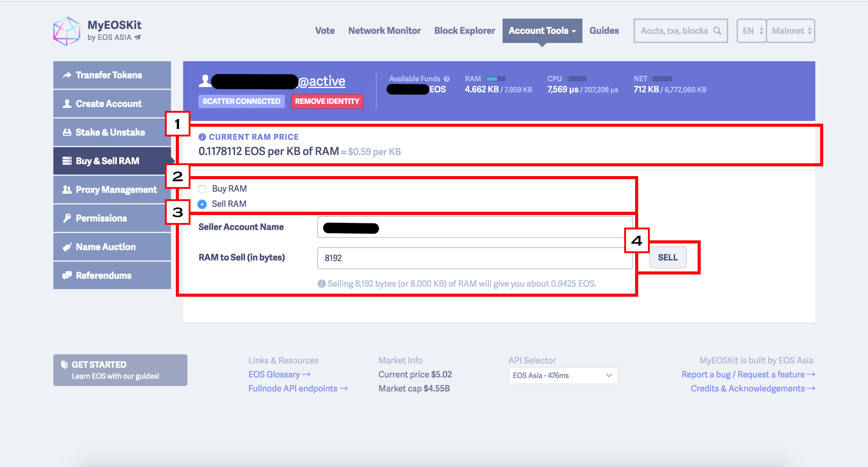Open Report a bug / Request a feature

[x=748, y=374]
